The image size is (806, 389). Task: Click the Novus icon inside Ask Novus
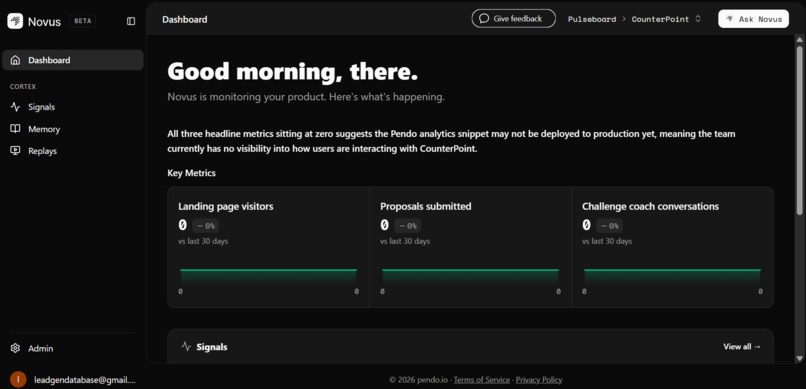729,19
